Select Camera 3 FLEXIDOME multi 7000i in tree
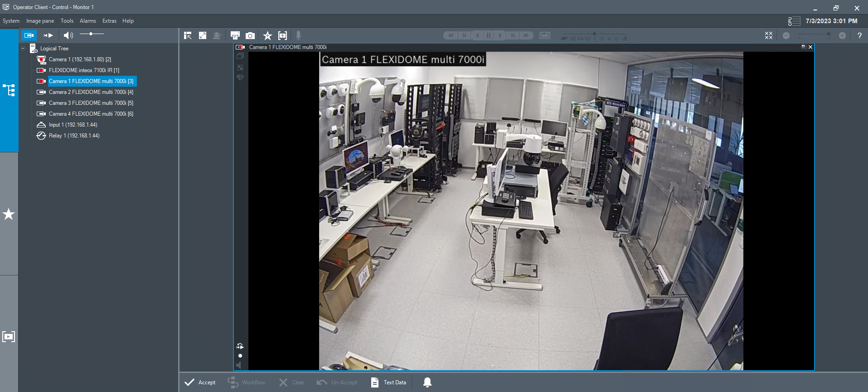The width and height of the screenshot is (868, 392). coord(91,103)
